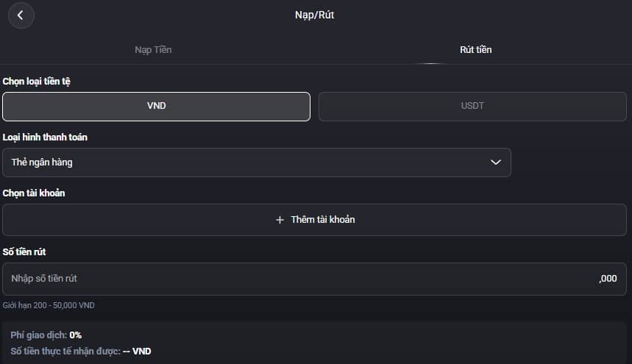Click the Thêm tài khoản button
Viewport: 632px width, 364px height.
click(x=314, y=220)
